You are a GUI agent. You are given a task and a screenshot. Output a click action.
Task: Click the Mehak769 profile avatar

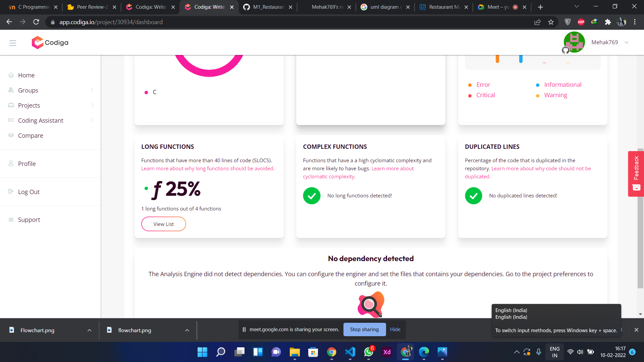574,42
